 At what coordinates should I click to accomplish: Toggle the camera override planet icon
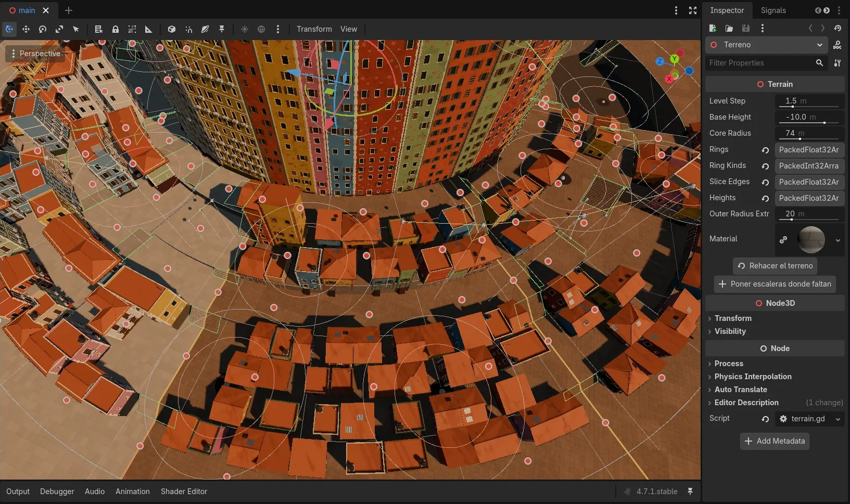coord(205,29)
